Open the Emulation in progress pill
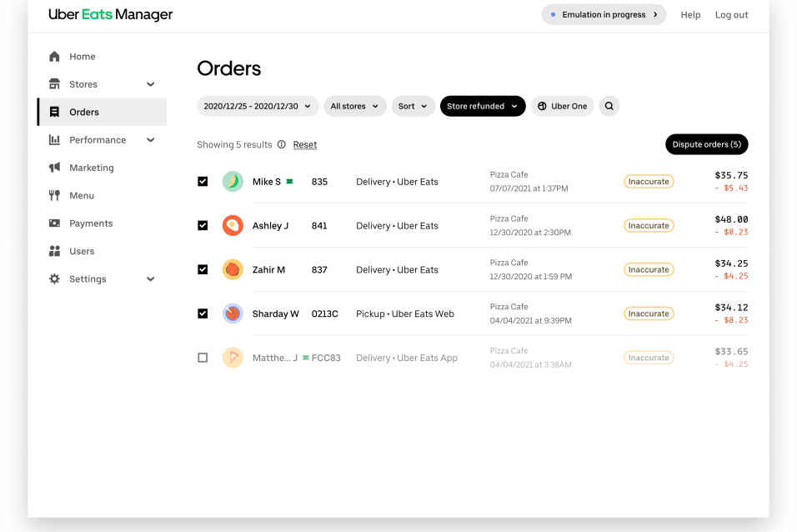797x532 pixels. [x=604, y=14]
